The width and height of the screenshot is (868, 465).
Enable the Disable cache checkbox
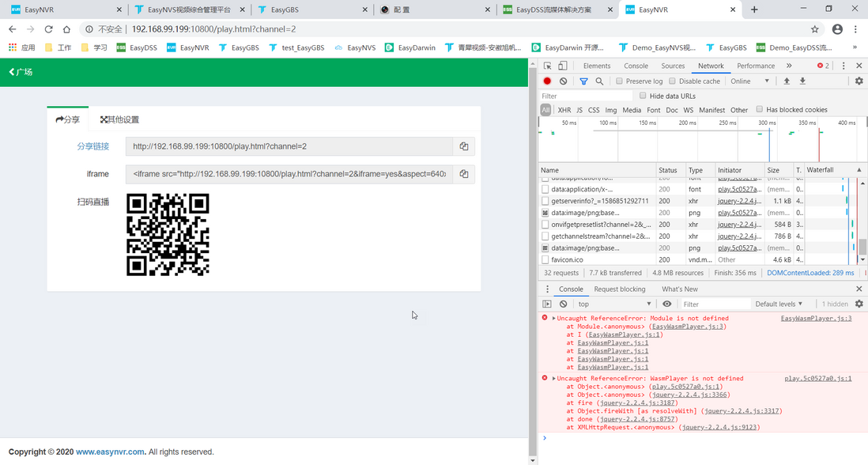(x=673, y=81)
